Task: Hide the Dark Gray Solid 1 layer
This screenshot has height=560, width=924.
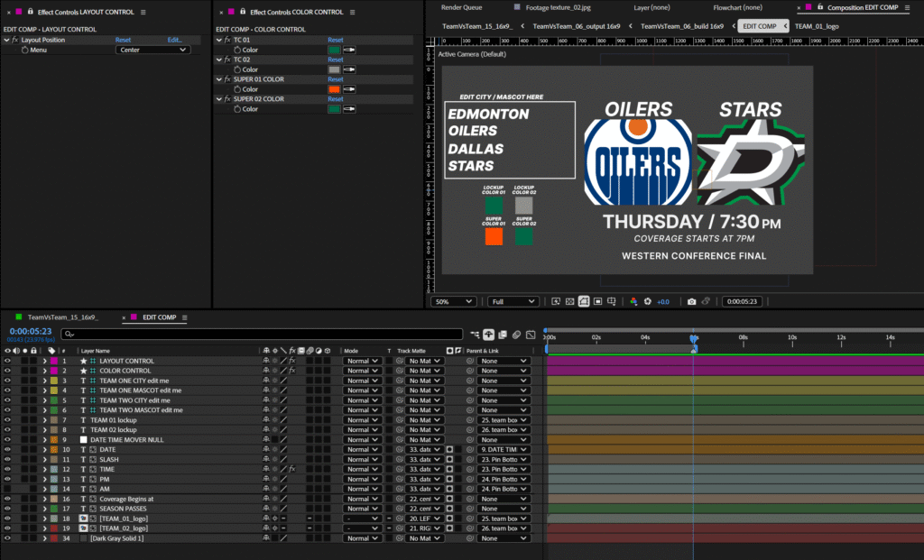Action: click(7, 538)
